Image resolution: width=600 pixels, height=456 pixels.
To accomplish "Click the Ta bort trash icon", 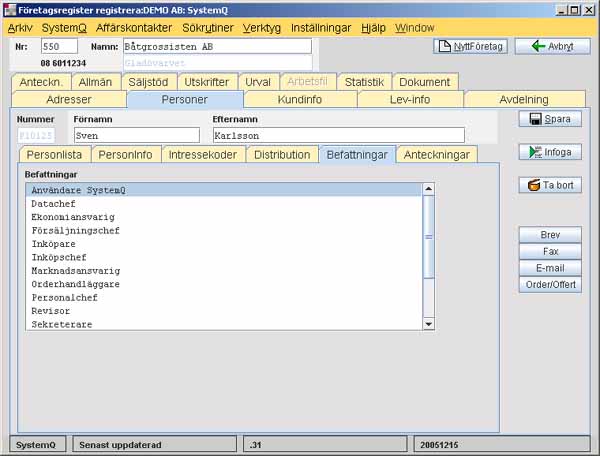I will tap(534, 185).
